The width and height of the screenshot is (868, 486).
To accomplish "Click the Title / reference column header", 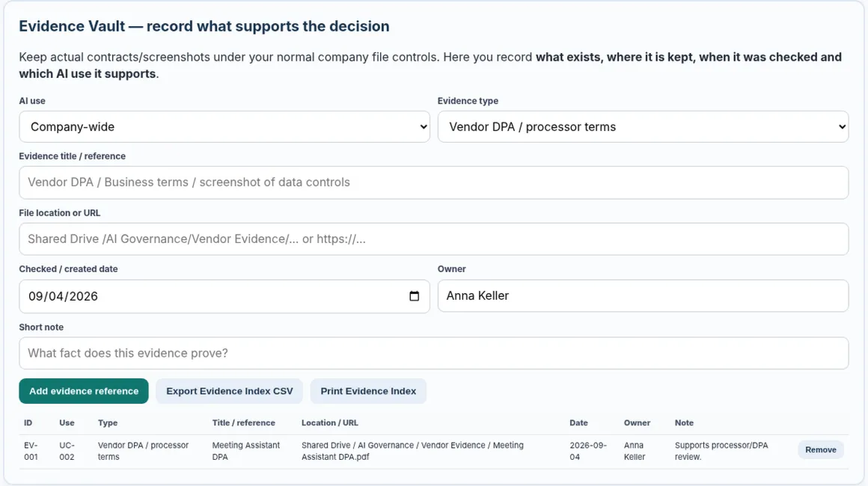I will [x=244, y=422].
